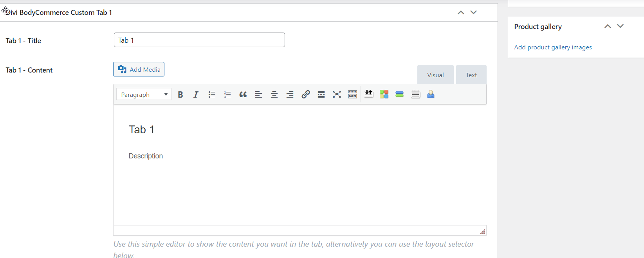
Task: Insert Read More tag
Action: (x=321, y=94)
